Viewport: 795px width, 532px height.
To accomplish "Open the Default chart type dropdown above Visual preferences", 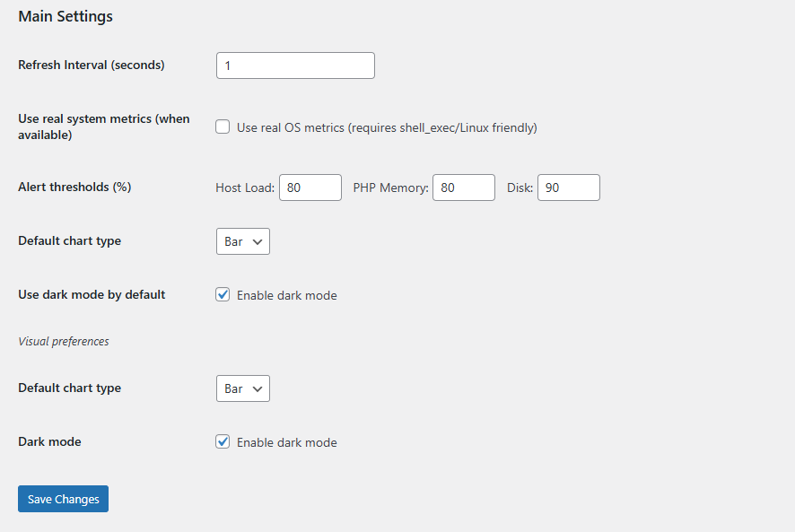I will point(243,241).
